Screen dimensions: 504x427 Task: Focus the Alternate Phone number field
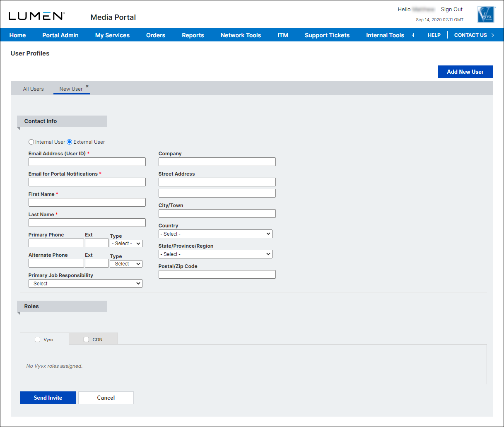[56, 263]
